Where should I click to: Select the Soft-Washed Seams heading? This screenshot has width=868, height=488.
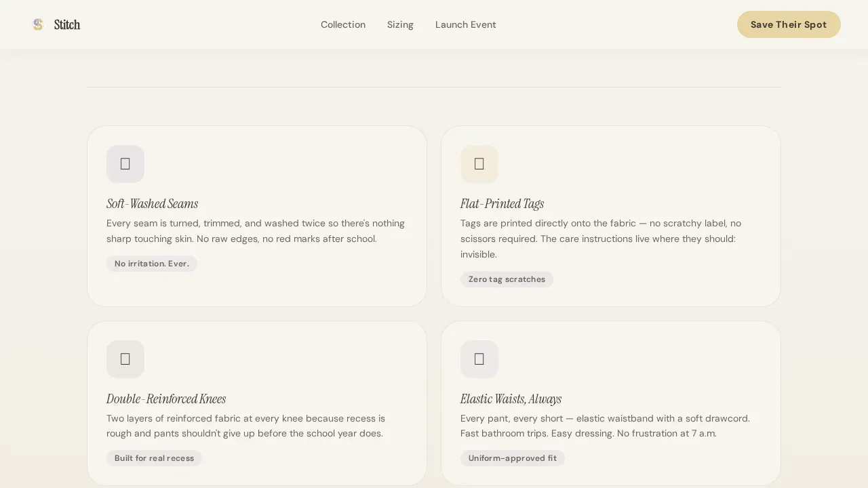(152, 203)
